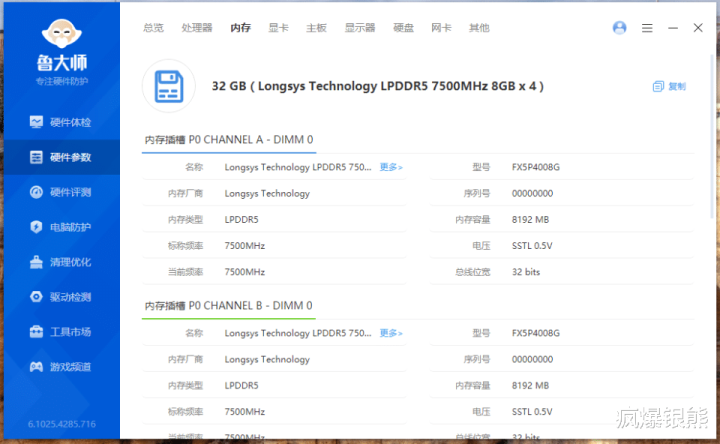The height and width of the screenshot is (444, 720).
Task: Switch to 其他 other tab
Action: (x=479, y=28)
